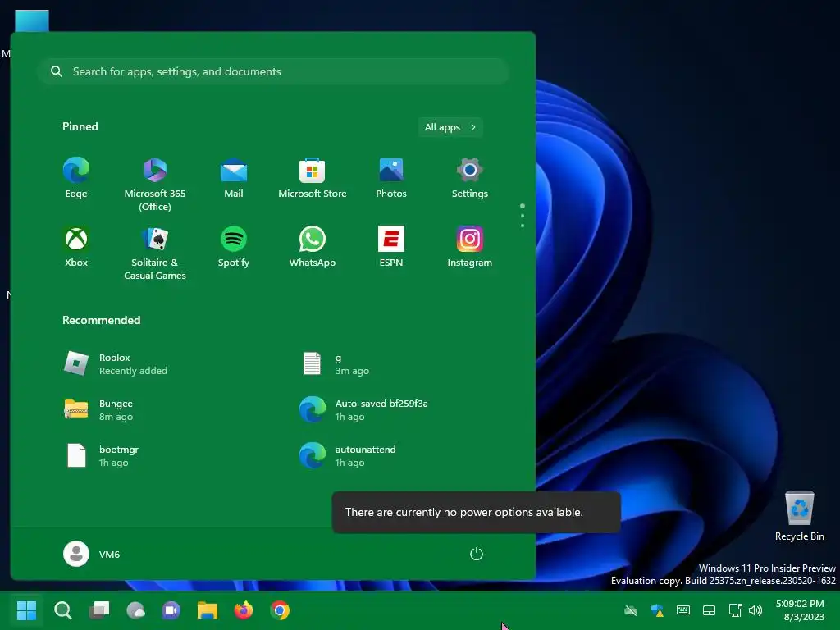Open the clock and date flyout
Screen dimensions: 840x630
[802, 610]
